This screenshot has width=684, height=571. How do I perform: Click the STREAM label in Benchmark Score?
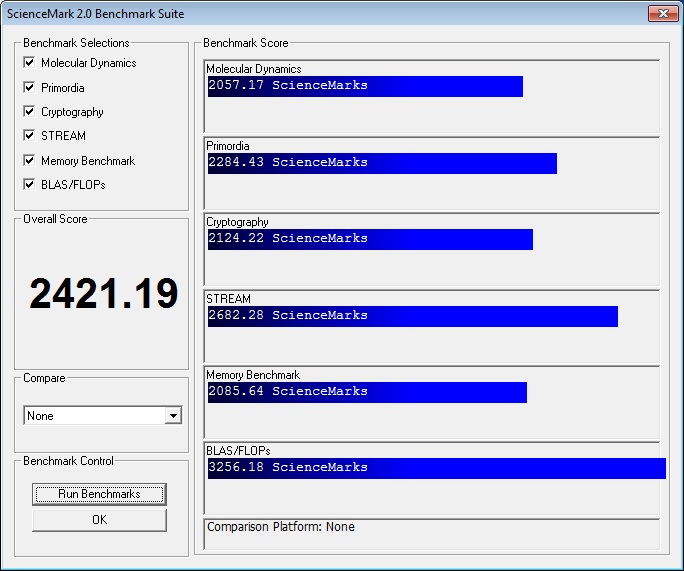click(x=228, y=299)
